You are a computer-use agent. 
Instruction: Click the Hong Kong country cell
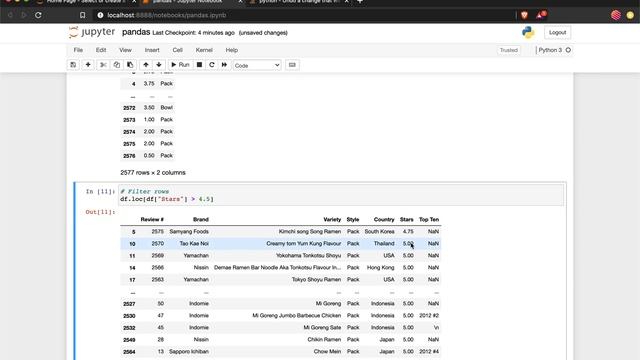tap(380, 267)
